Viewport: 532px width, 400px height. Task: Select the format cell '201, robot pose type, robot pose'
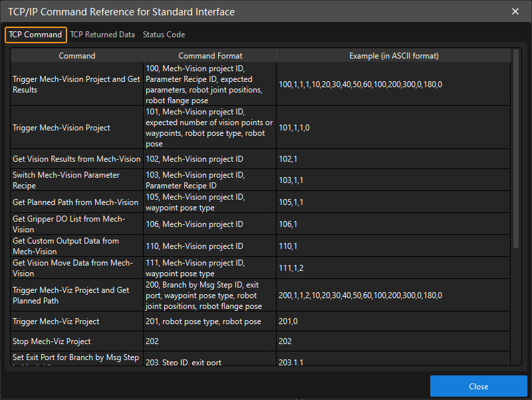[210, 322]
